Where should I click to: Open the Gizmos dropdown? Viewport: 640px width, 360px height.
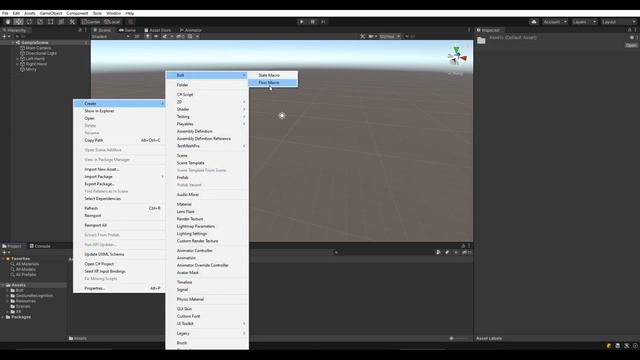click(390, 36)
